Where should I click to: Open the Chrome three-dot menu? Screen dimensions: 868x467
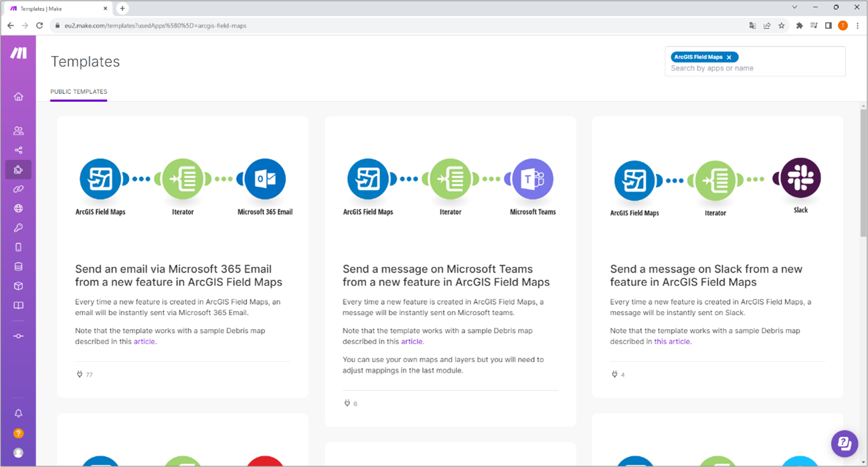pos(857,25)
